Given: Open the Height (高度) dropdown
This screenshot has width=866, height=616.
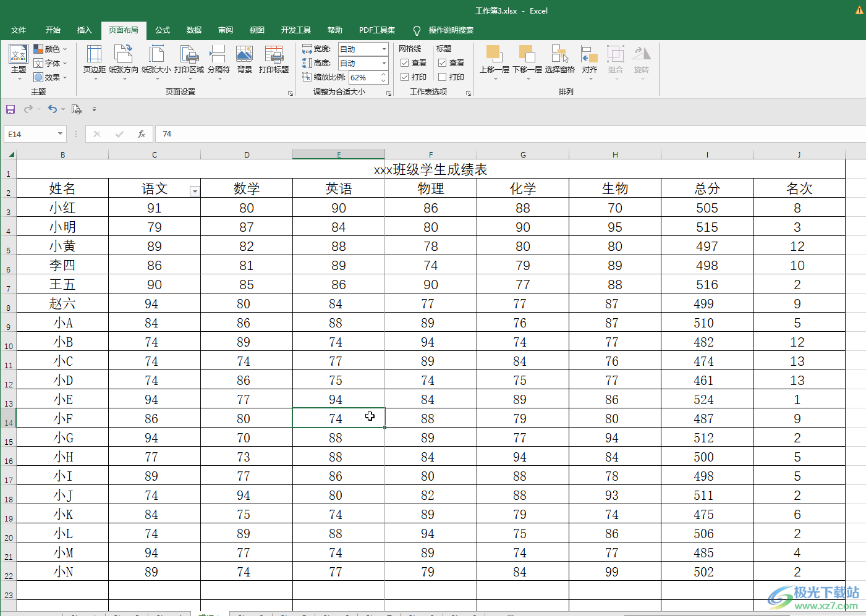Looking at the screenshot, I should (x=384, y=63).
